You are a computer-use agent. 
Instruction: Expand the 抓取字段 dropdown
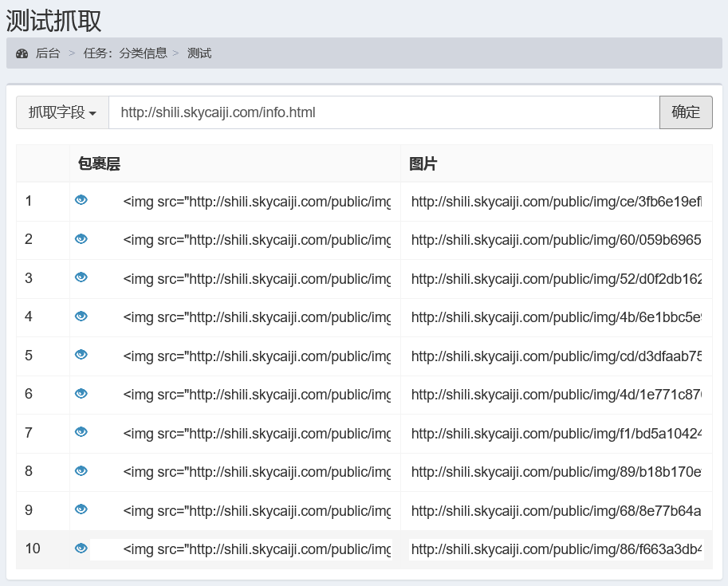(62, 112)
